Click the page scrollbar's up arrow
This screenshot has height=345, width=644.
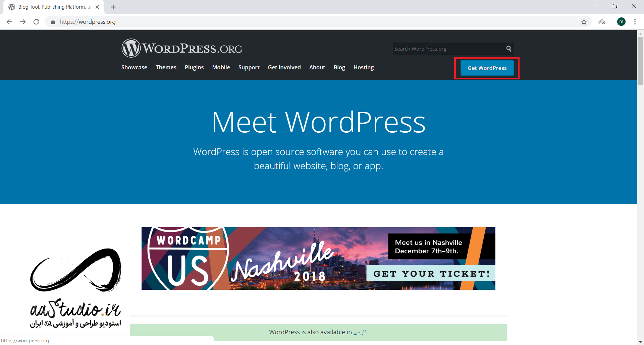[x=640, y=33]
